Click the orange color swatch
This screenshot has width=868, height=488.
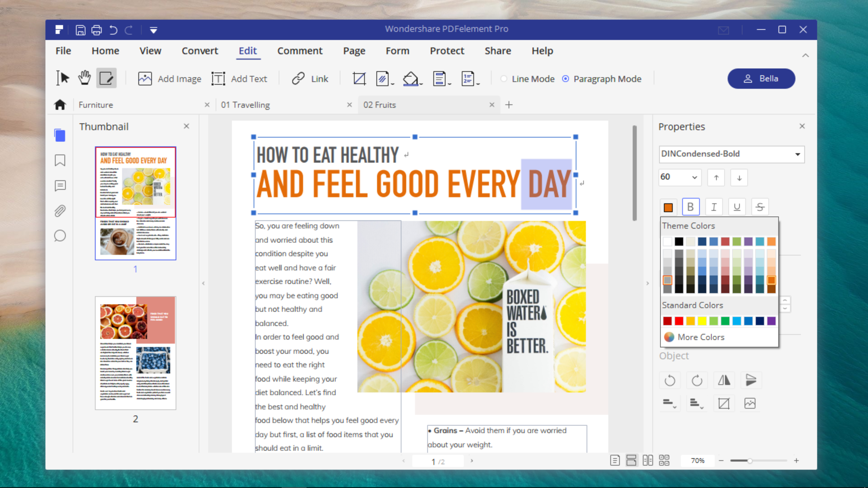tap(771, 281)
